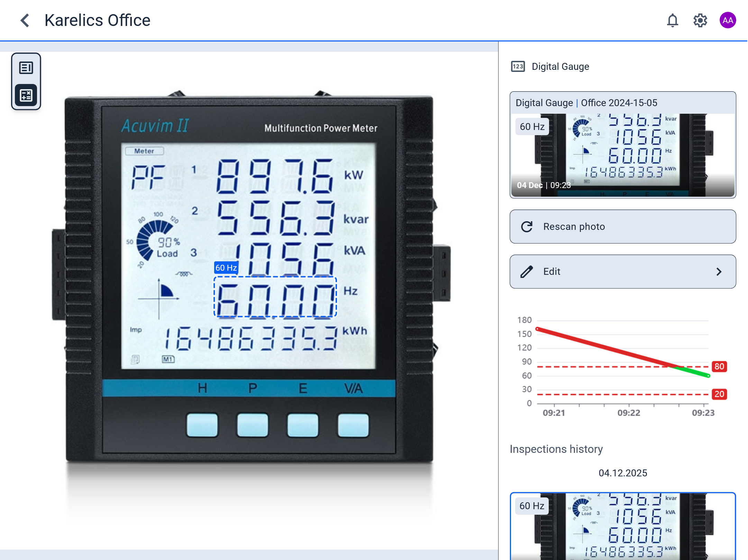Open the notifications bell
Screen dimensions: 748x560
pyautogui.click(x=672, y=20)
